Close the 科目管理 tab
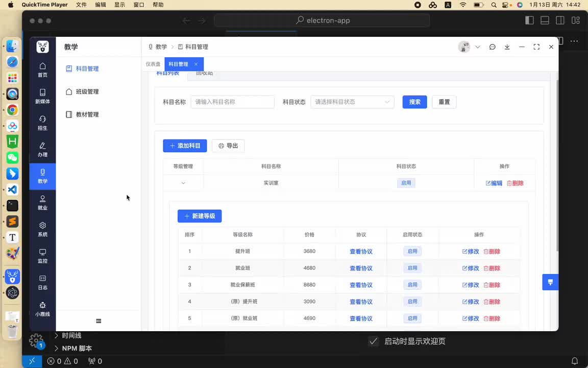This screenshot has height=368, width=588. (x=196, y=64)
